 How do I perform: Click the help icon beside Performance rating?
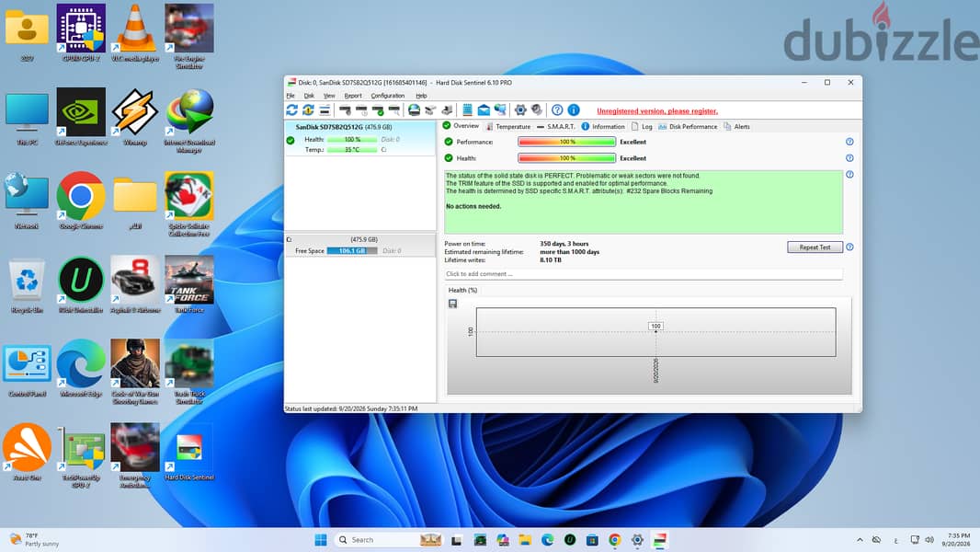[x=849, y=142]
